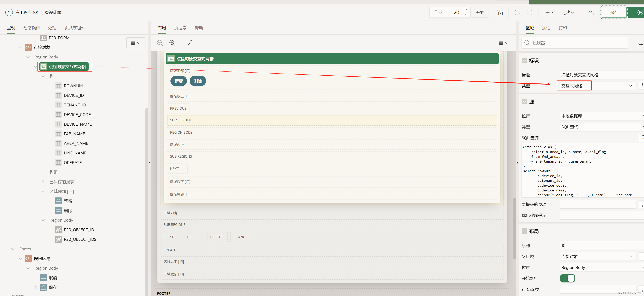Collapse the 列 tree node
644x296 pixels.
coord(43,76)
